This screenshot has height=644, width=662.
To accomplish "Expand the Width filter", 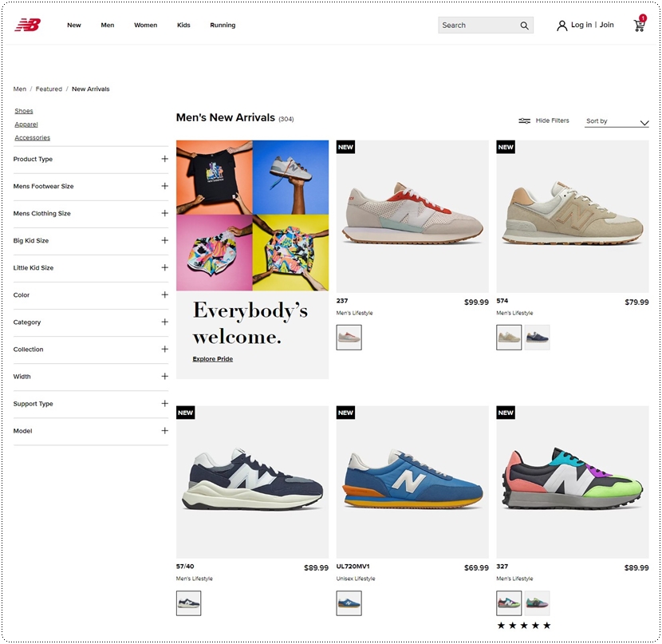I will (91, 376).
